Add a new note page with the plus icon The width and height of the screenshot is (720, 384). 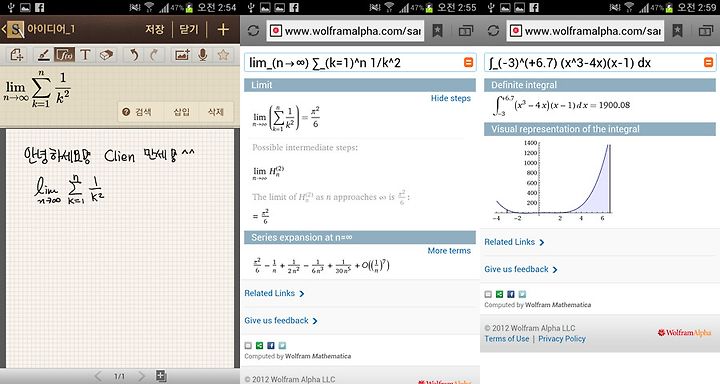point(223,29)
